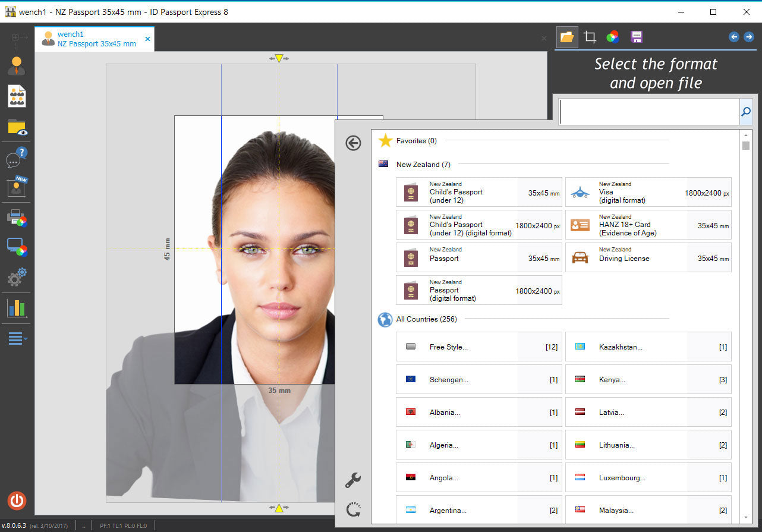This screenshot has width=762, height=532.
Task: Open the single person photo mode icon
Action: tap(17, 65)
